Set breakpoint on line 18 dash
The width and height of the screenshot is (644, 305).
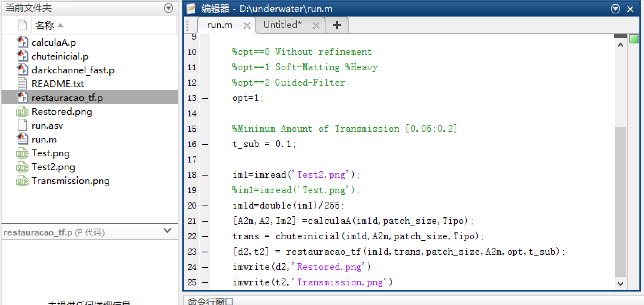205,175
